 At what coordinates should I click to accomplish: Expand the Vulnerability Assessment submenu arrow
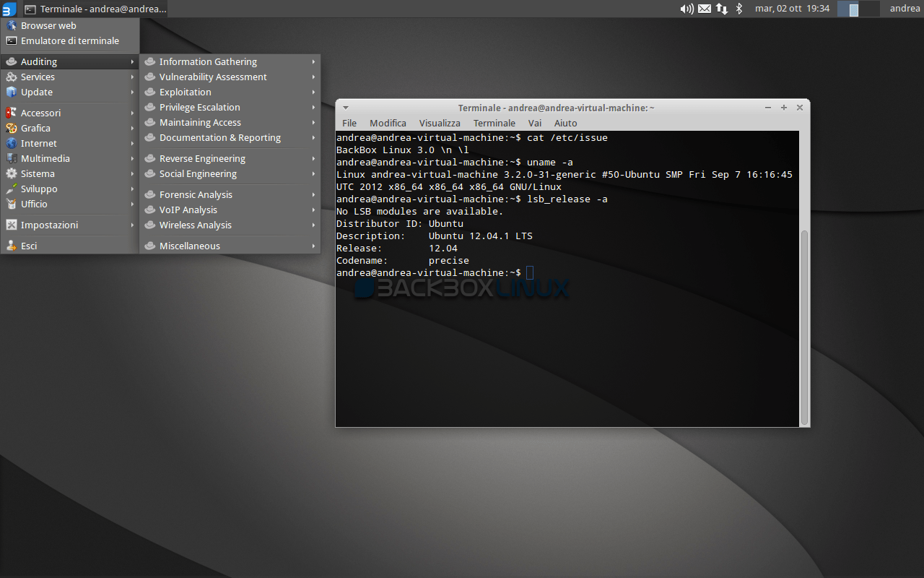click(313, 77)
